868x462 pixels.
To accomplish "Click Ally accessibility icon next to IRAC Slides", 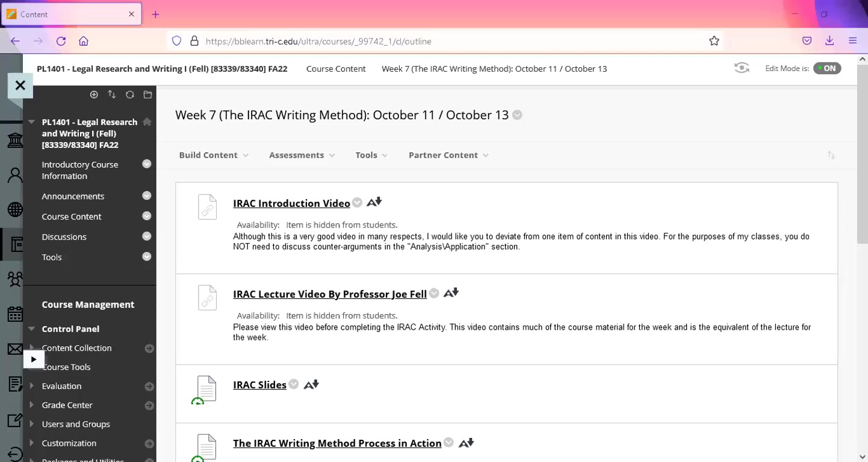I will click(311, 384).
